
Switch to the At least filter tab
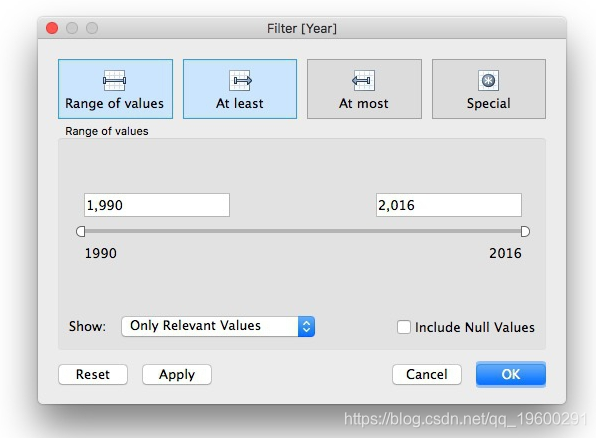[240, 89]
